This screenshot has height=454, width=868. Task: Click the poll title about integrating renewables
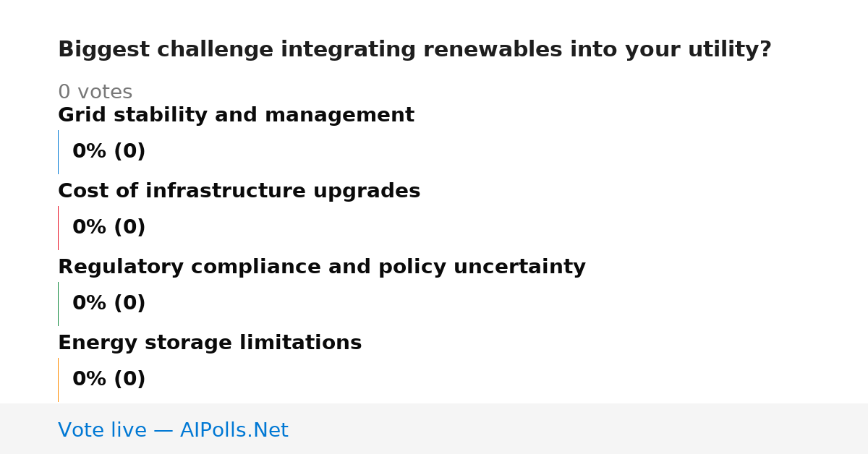click(414, 50)
